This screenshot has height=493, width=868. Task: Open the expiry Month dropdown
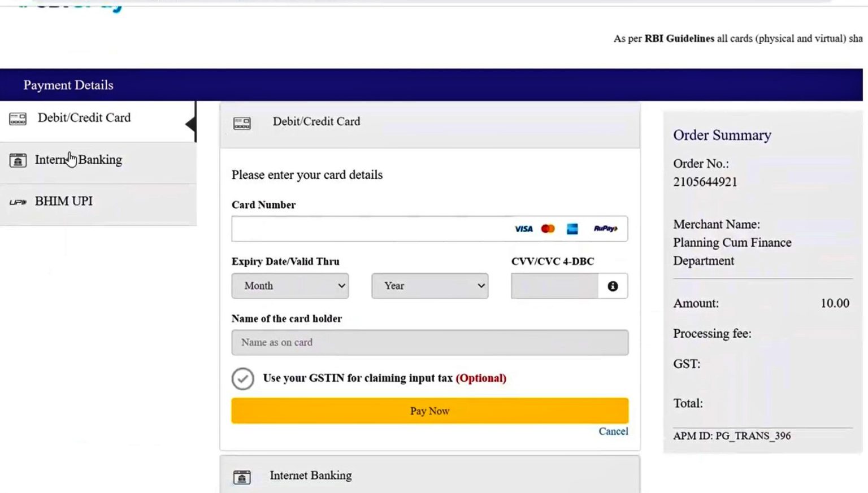click(x=290, y=286)
